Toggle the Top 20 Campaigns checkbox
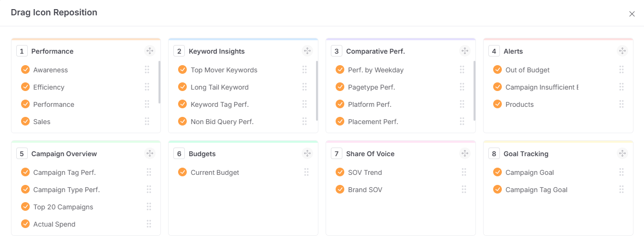 25,207
